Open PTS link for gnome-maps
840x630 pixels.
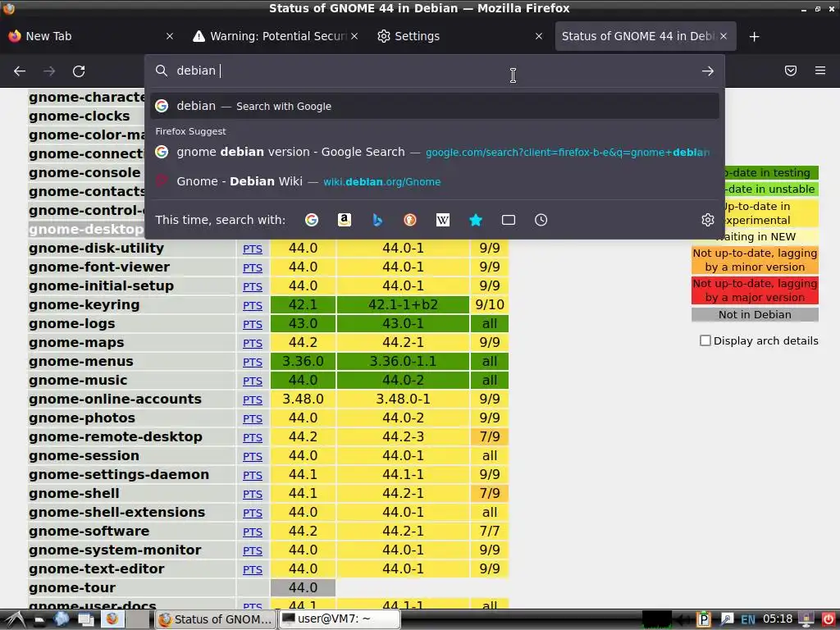click(253, 344)
